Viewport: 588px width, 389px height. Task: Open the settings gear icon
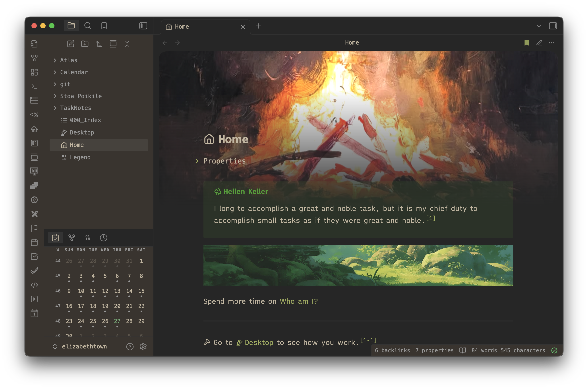tap(143, 346)
